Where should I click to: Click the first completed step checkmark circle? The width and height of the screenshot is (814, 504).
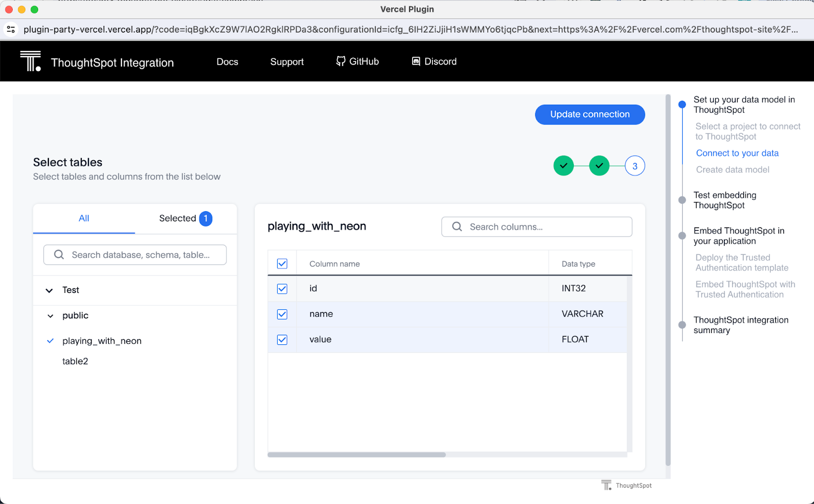[x=564, y=166]
